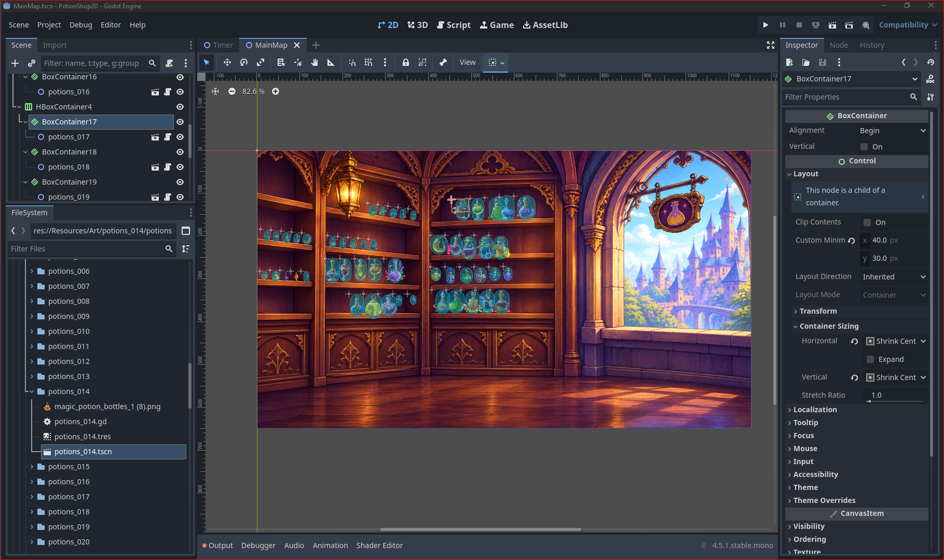Screen dimensions: 944x560
Task: Switch to the Script workspace
Action: 454,25
